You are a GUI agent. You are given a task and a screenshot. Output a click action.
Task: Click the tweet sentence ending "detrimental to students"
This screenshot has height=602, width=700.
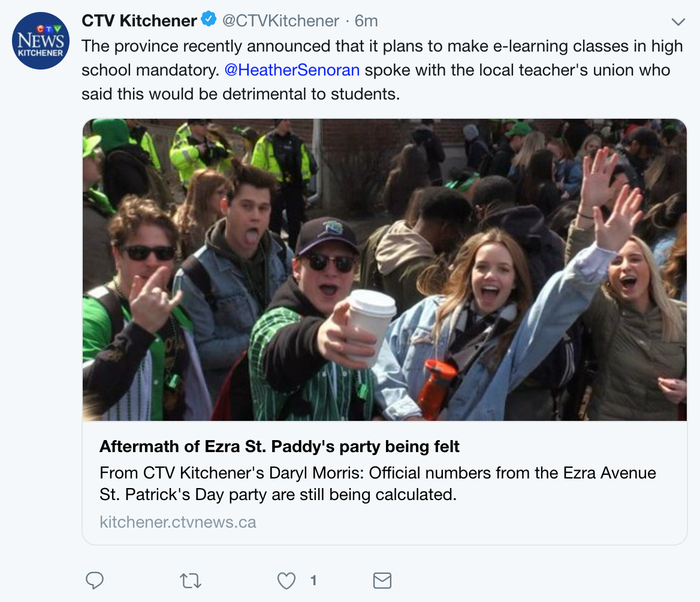(240, 94)
